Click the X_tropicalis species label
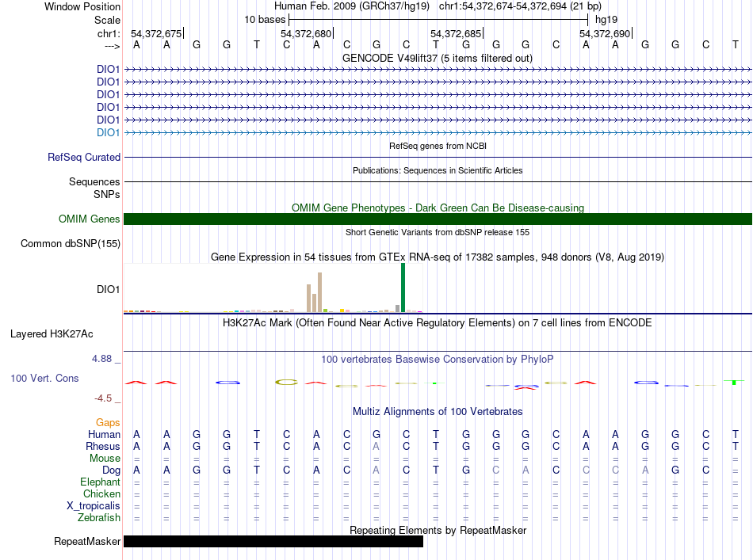753x560 pixels. 94,506
